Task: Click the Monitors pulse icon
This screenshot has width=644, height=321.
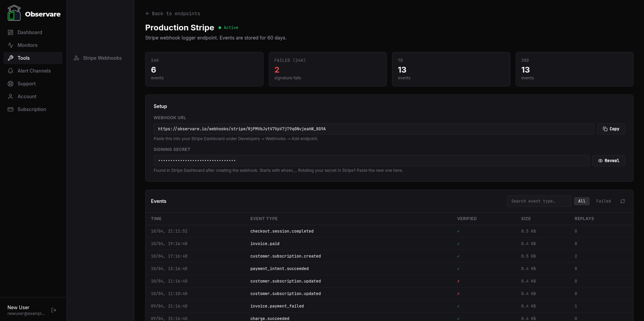Action: [10, 45]
